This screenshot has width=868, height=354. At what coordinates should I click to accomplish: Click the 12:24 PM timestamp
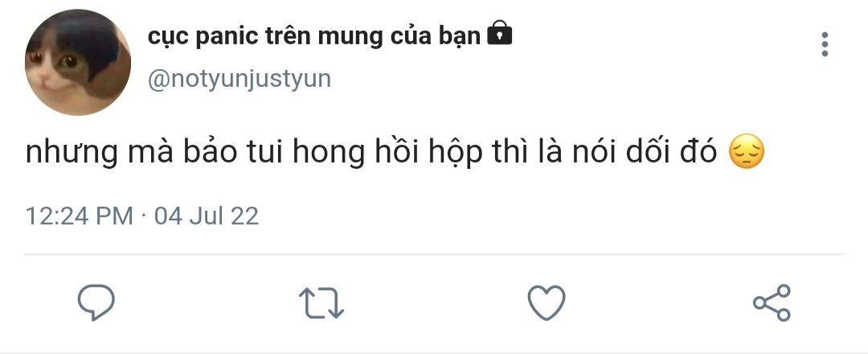(x=79, y=216)
